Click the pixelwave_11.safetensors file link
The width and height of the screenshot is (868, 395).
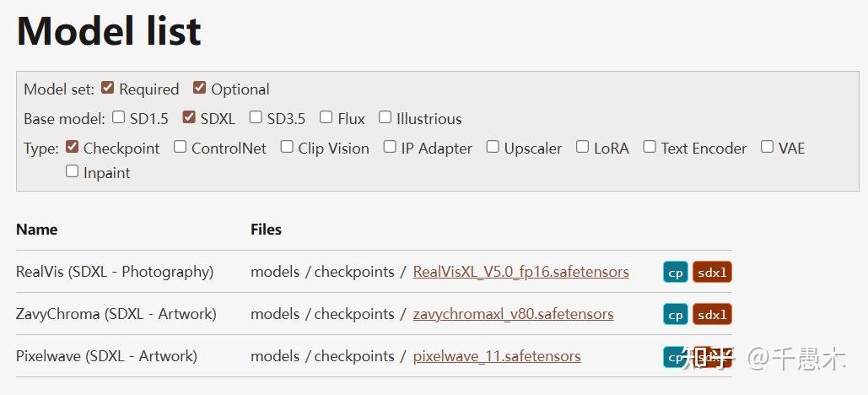496,356
